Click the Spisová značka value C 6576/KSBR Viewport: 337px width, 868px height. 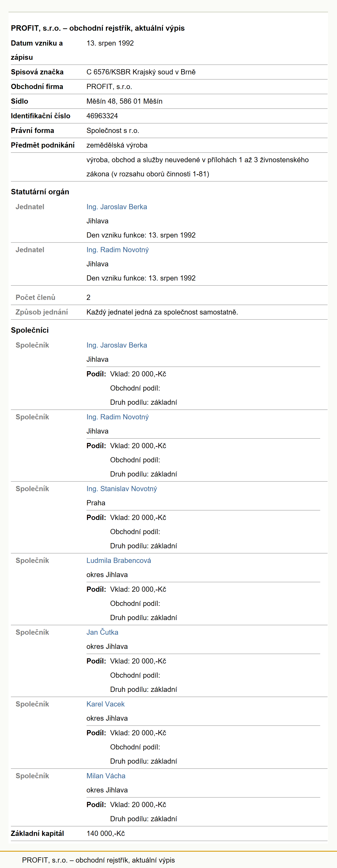coord(141,72)
